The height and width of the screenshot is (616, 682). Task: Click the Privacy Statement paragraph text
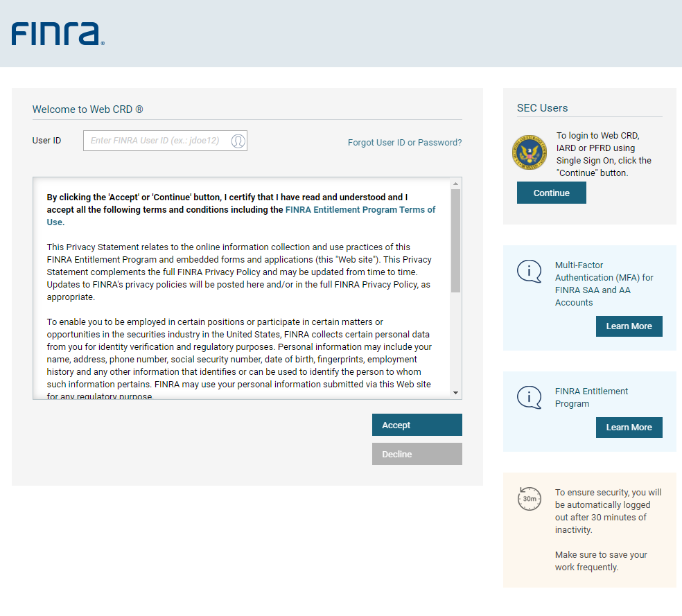(238, 272)
